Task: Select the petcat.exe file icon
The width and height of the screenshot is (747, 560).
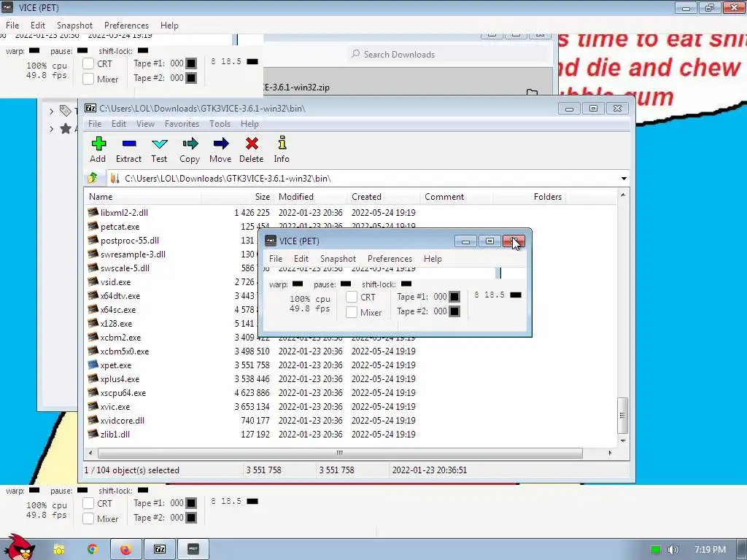Action: tap(93, 226)
